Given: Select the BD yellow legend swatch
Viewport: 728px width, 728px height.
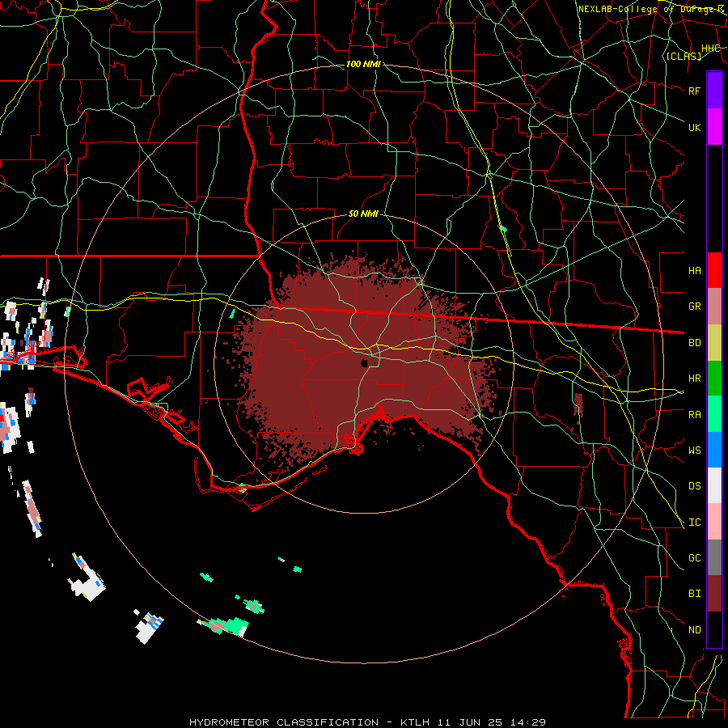Looking at the screenshot, I should (x=714, y=343).
